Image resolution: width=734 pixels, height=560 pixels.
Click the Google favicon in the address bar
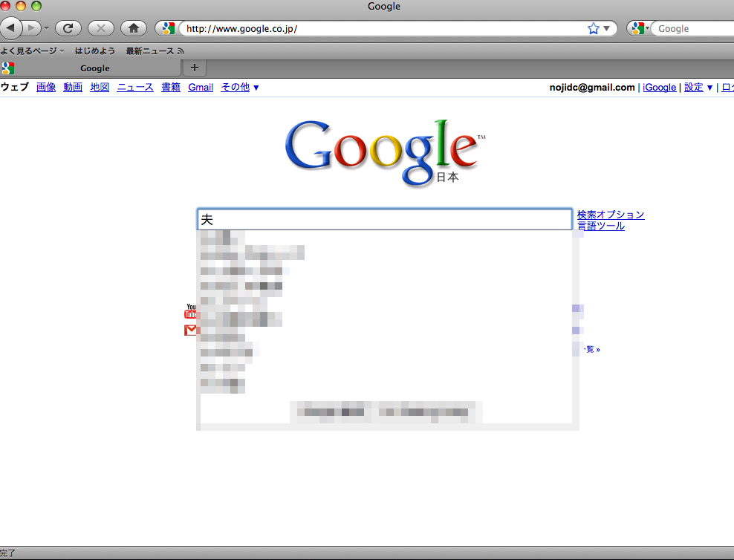(x=168, y=28)
